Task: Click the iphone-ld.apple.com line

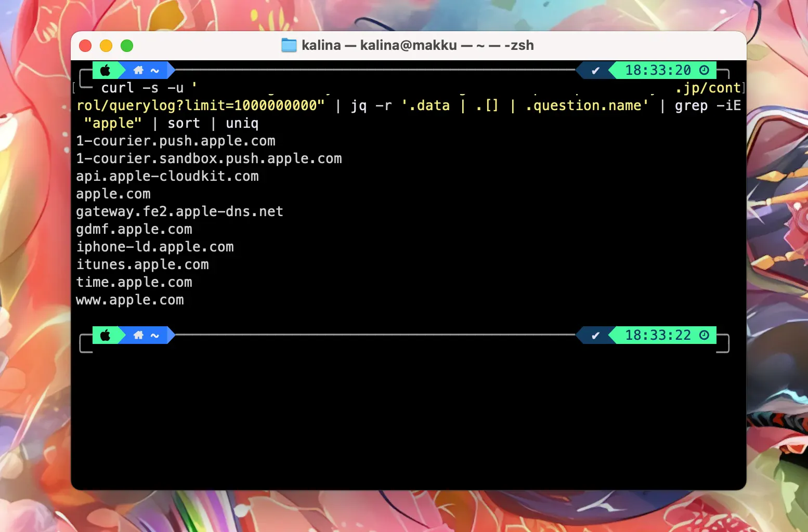Action: click(x=155, y=247)
